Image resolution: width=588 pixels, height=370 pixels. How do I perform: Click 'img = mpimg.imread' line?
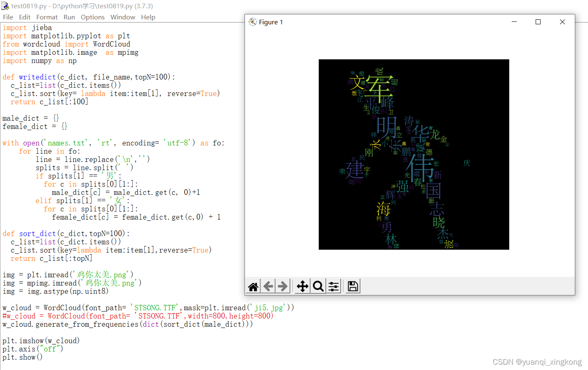point(72,283)
